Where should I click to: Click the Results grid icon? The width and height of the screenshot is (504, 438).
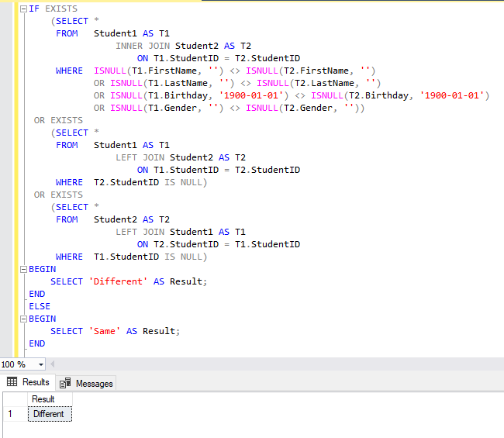pyautogui.click(x=12, y=381)
